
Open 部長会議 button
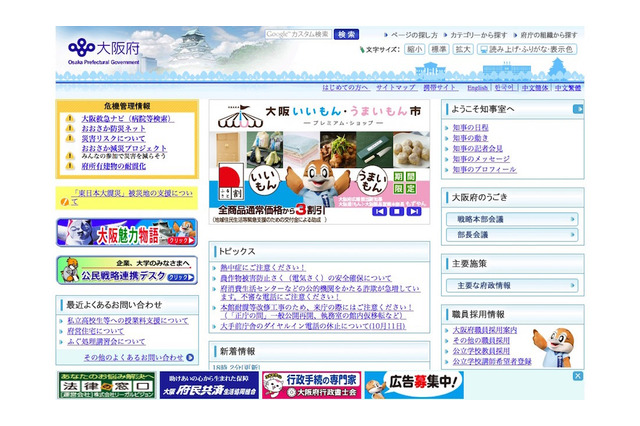pyautogui.click(x=512, y=235)
